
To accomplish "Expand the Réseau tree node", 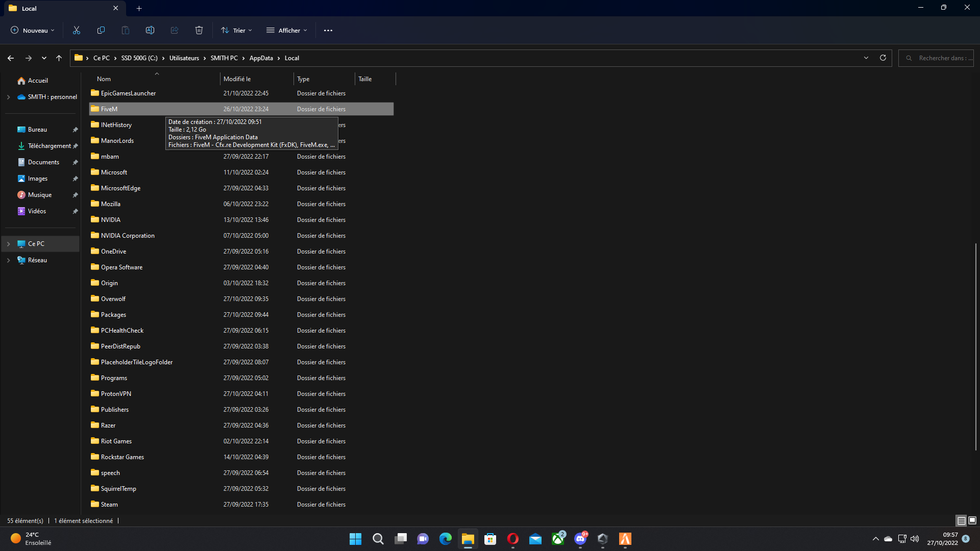I will [8, 260].
